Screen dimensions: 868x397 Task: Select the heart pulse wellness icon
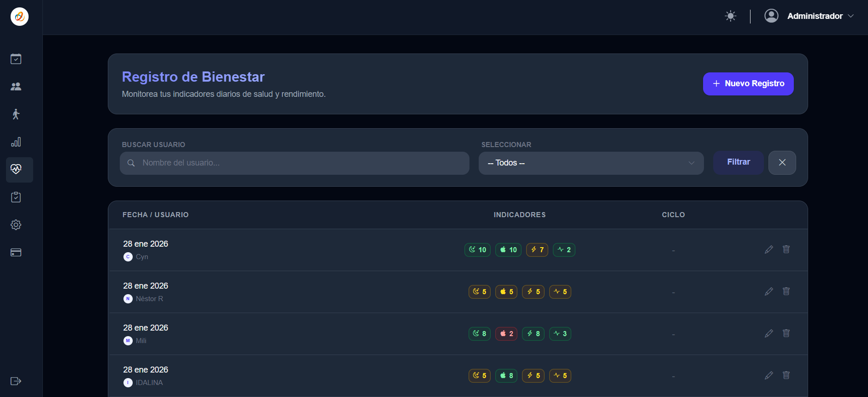[x=16, y=169]
